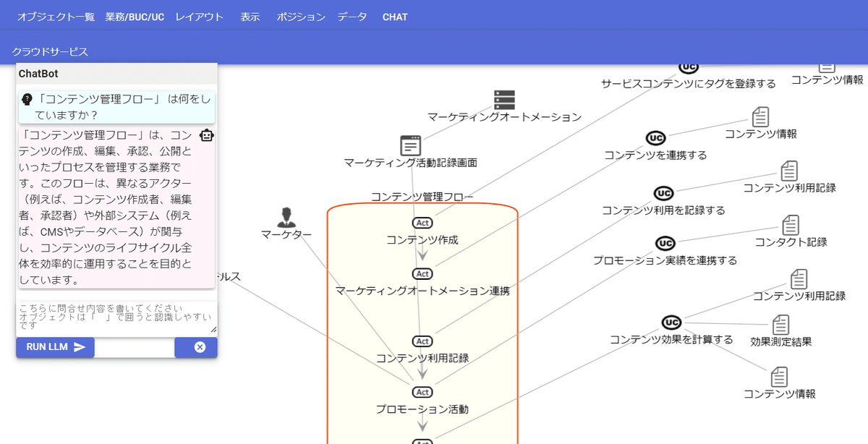Select the UC icon of コンテンツ効果を計算する
This screenshot has height=444, width=868.
[671, 322]
